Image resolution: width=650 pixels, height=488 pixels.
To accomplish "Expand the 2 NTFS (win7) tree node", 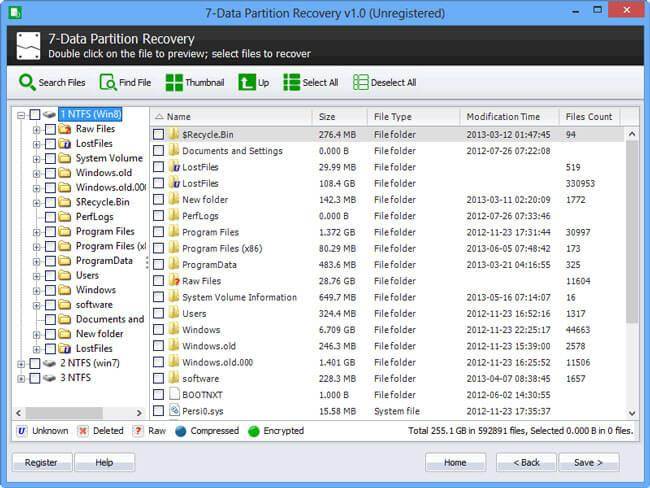I will coord(21,363).
